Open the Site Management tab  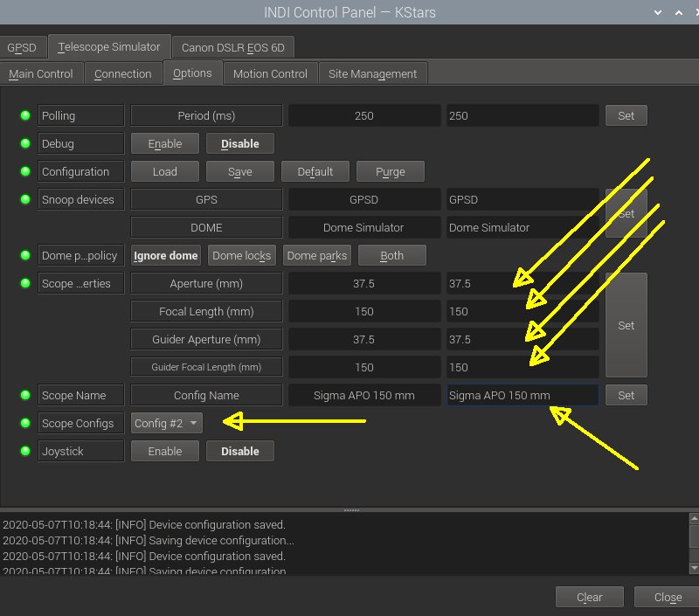pos(373,73)
